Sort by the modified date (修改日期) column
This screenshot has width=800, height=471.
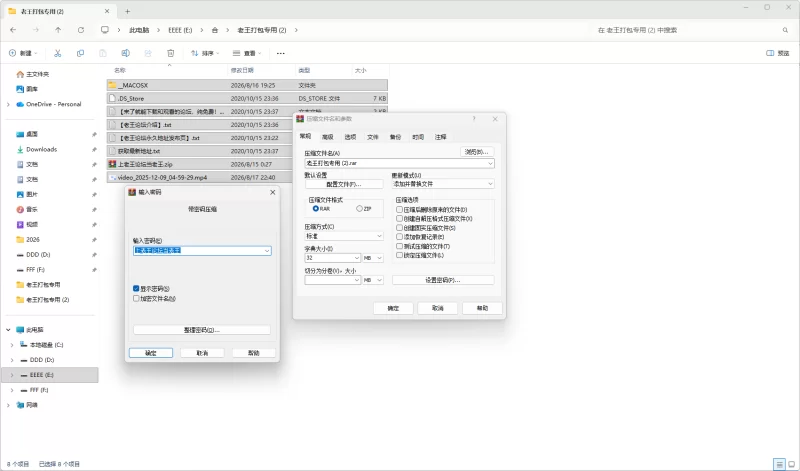pyautogui.click(x=242, y=70)
